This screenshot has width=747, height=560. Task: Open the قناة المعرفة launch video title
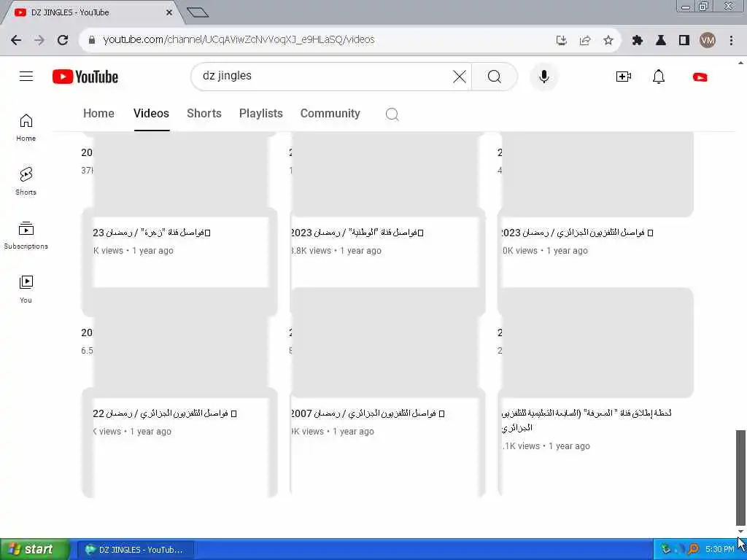(587, 420)
